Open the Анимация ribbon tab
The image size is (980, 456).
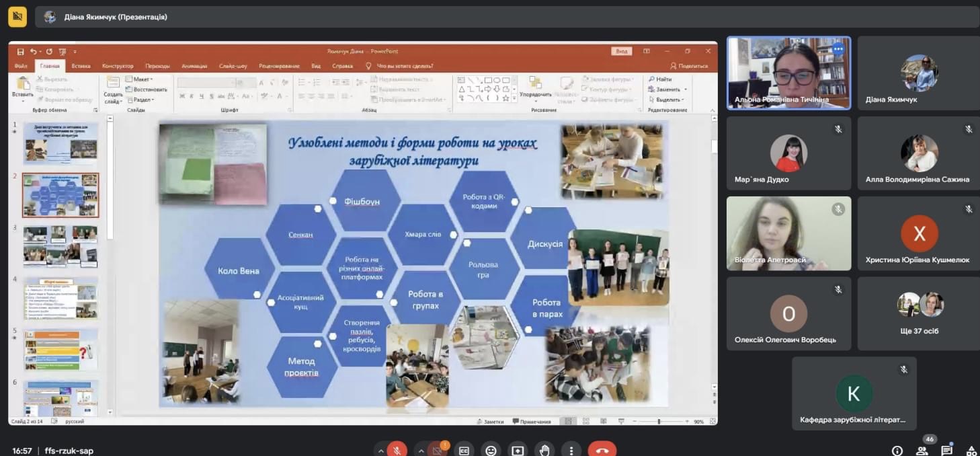click(194, 66)
